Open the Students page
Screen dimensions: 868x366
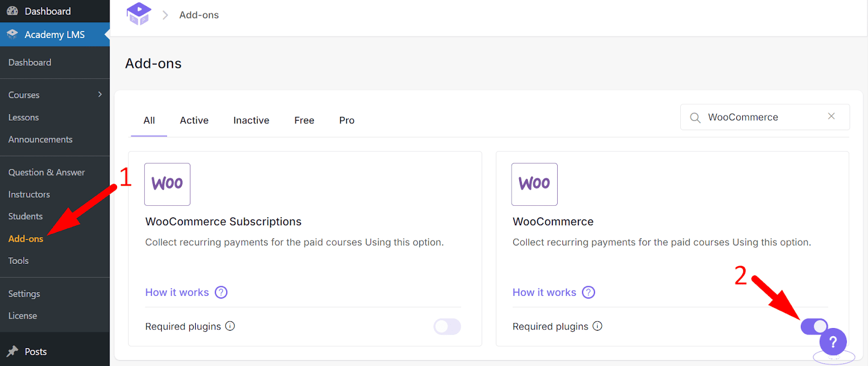point(25,216)
